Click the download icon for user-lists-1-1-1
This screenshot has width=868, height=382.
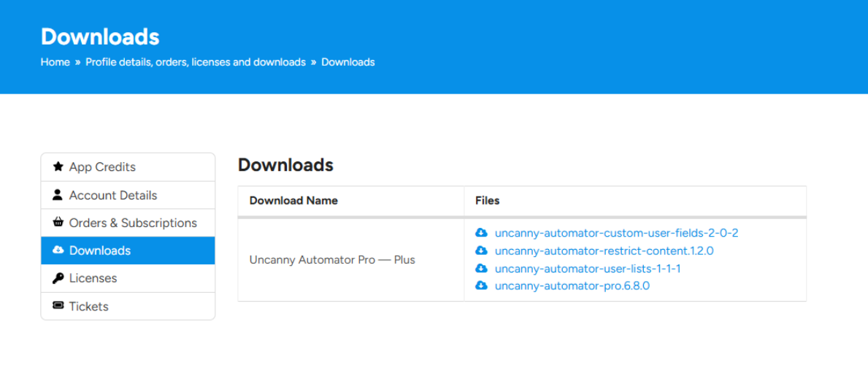481,268
